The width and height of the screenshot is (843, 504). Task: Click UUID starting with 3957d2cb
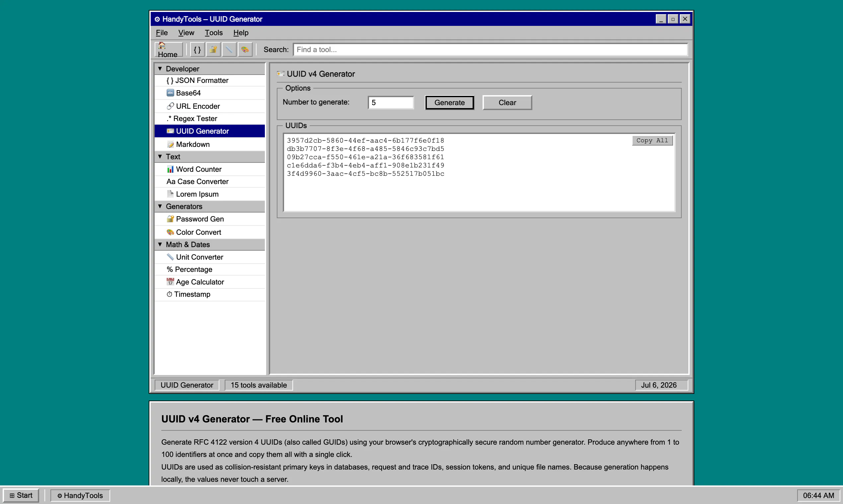365,141
